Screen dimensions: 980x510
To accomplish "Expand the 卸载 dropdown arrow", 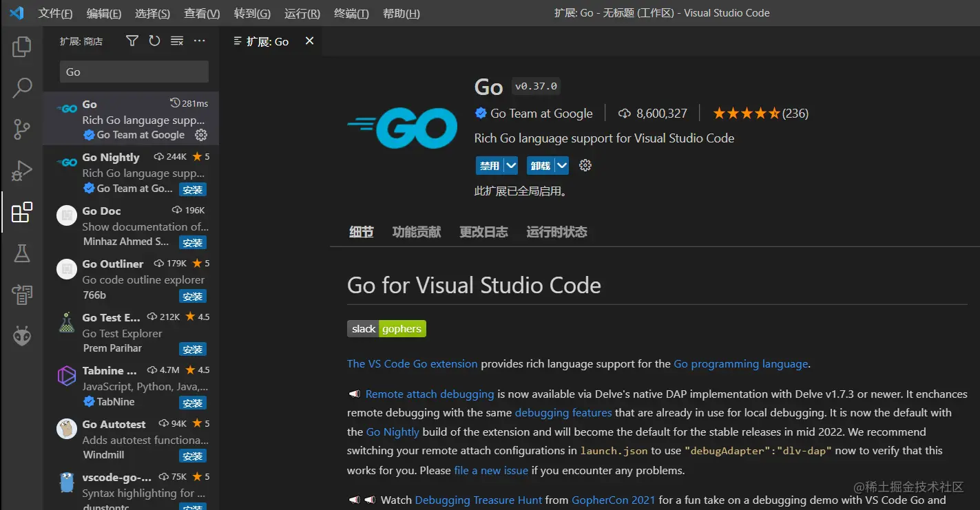I will [x=562, y=165].
